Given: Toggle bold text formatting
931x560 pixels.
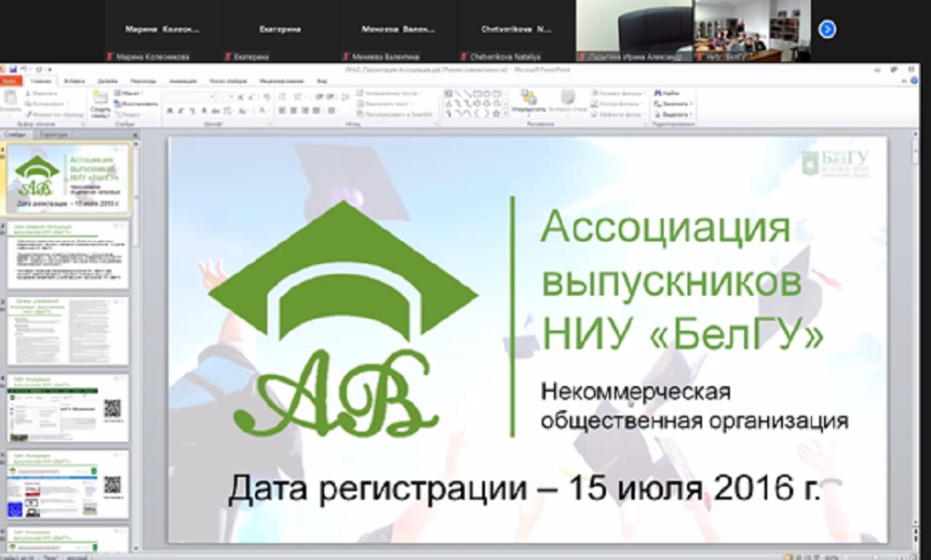Looking at the screenshot, I should (169, 111).
